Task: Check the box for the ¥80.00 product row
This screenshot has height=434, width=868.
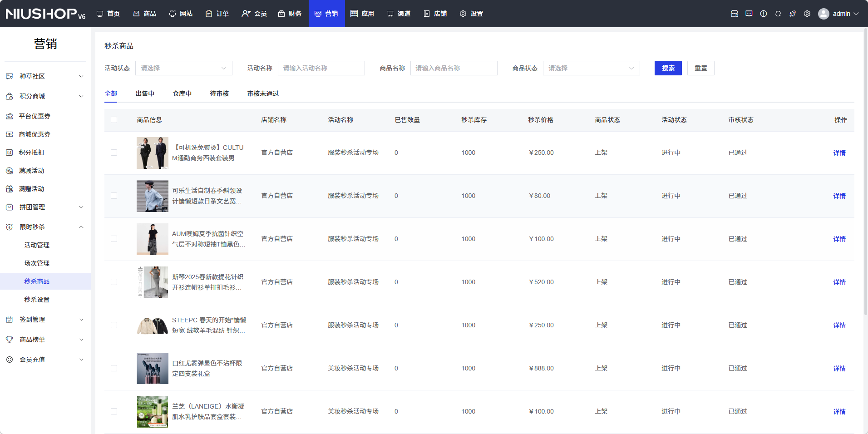Action: pos(114,196)
